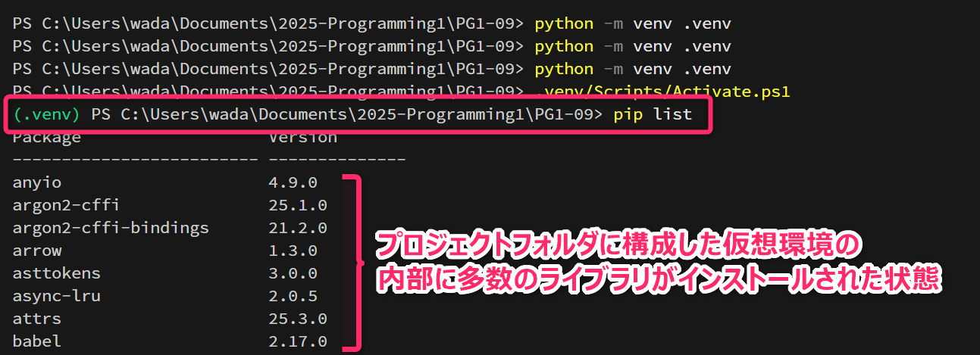980x355 pixels.
Task: Click version 2.0.5 of async-lru
Action: [293, 296]
